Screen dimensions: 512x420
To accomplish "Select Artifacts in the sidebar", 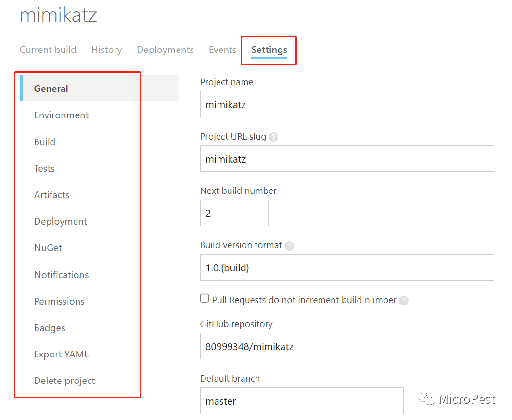I will pos(51,195).
